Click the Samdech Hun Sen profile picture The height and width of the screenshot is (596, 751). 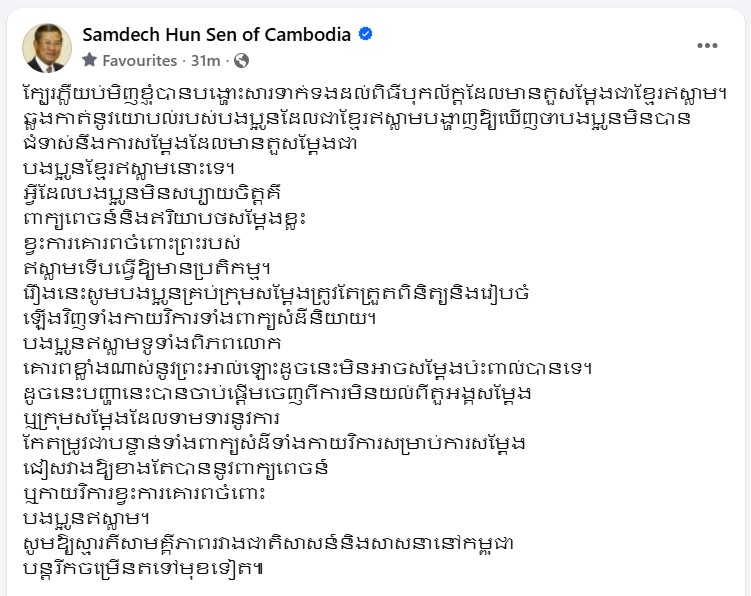coord(47,48)
